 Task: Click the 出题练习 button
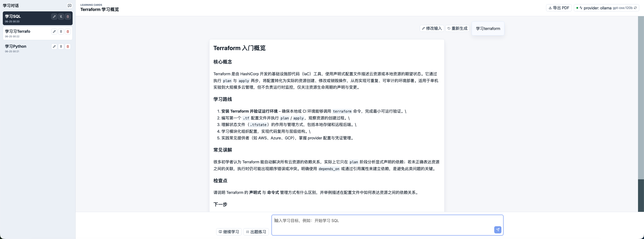tap(256, 232)
